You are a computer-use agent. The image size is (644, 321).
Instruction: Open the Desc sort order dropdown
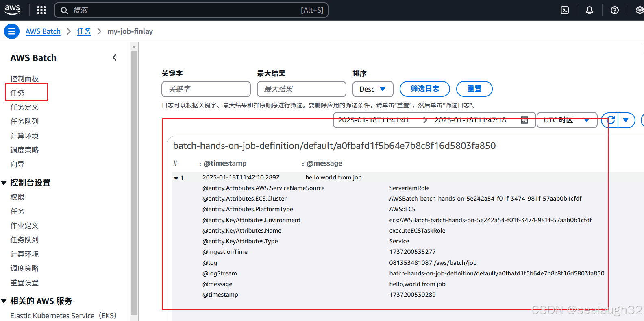click(373, 89)
